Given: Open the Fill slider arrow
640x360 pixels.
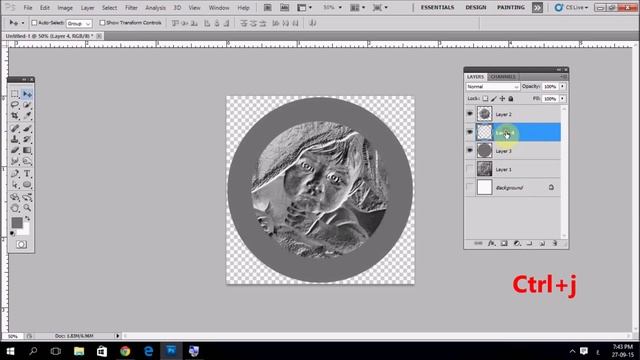Looking at the screenshot, I should [x=562, y=98].
